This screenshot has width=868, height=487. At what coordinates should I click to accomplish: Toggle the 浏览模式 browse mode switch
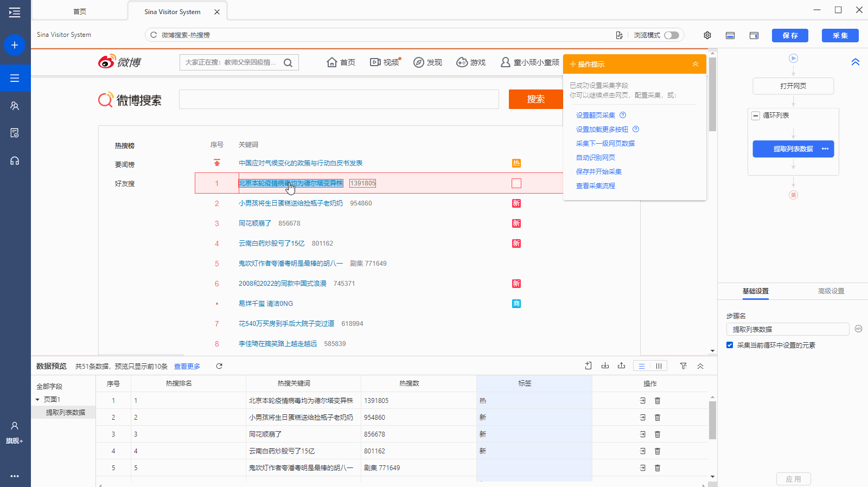point(672,35)
